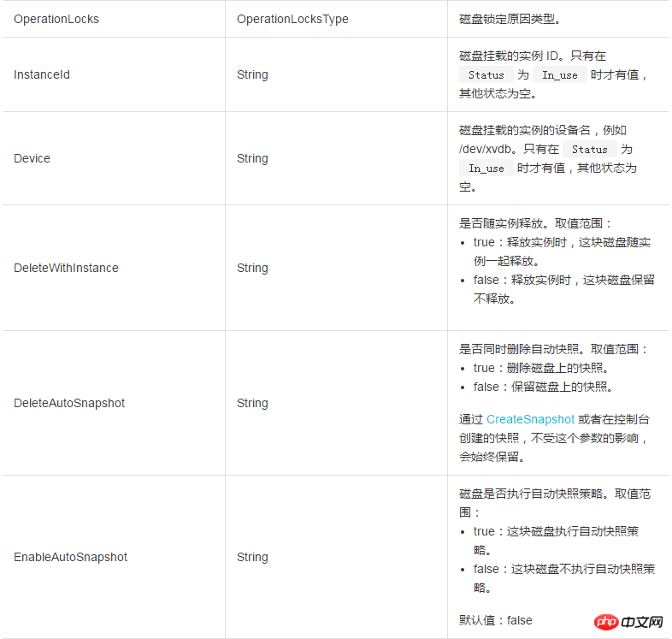This screenshot has height=639, width=672.
Task: Click String type in Device row
Action: pos(252,158)
